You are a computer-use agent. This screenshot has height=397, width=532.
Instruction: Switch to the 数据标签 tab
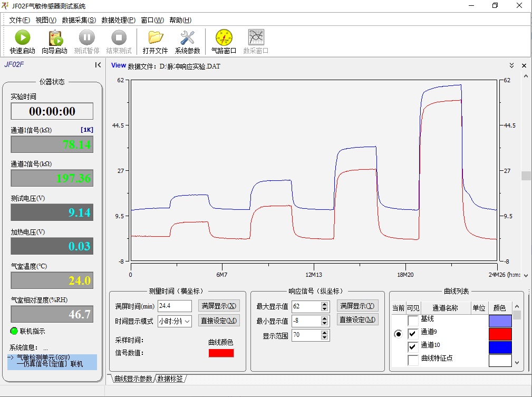[x=170, y=379]
